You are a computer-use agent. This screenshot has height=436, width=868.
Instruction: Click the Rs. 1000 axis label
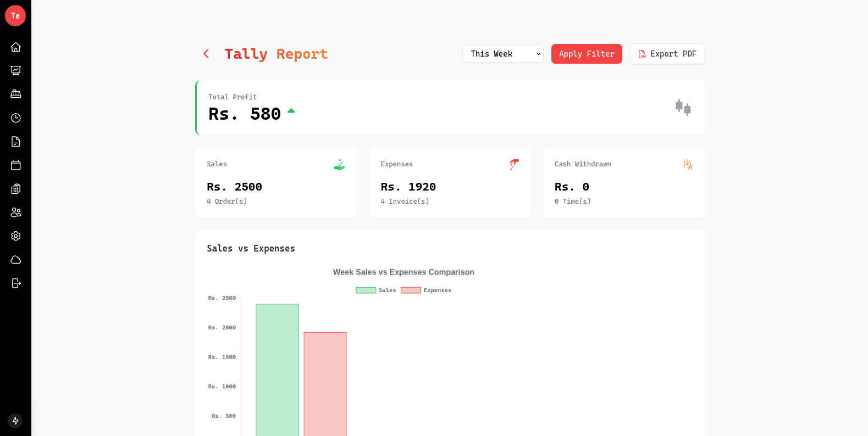(x=222, y=387)
